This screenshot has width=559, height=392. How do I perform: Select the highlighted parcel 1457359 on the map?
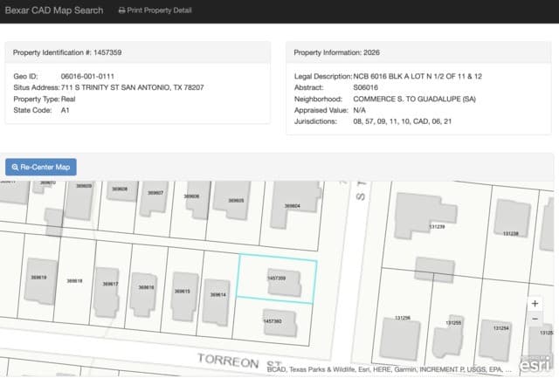click(277, 279)
